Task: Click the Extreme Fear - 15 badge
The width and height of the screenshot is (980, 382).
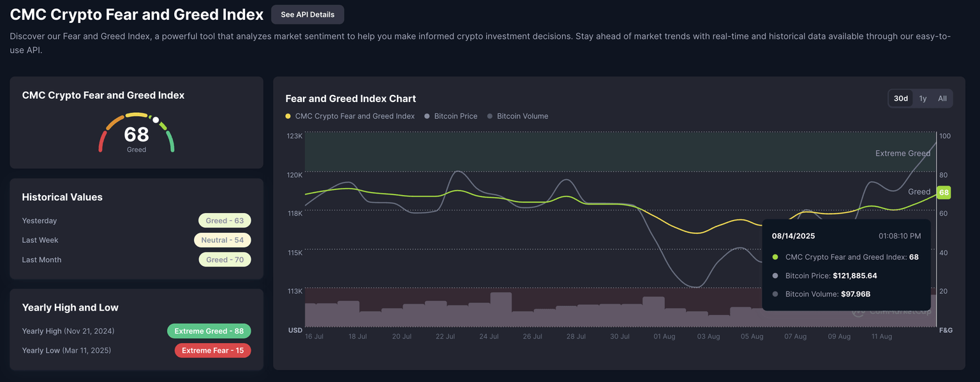Action: point(212,350)
